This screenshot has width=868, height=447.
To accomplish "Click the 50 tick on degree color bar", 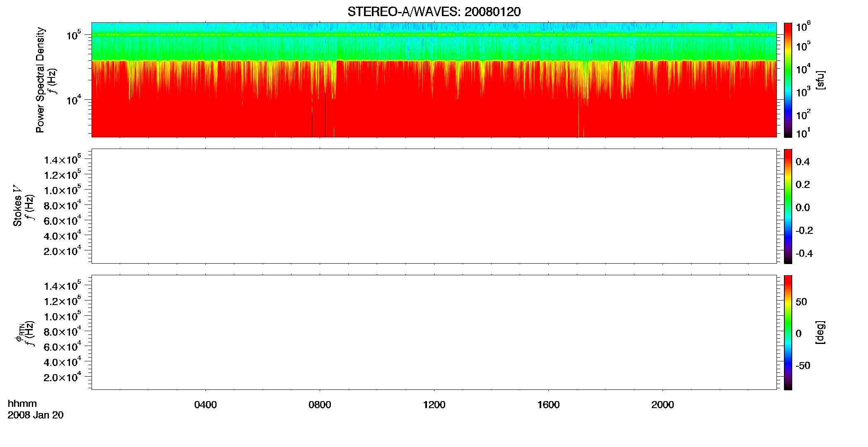I will coord(801,302).
